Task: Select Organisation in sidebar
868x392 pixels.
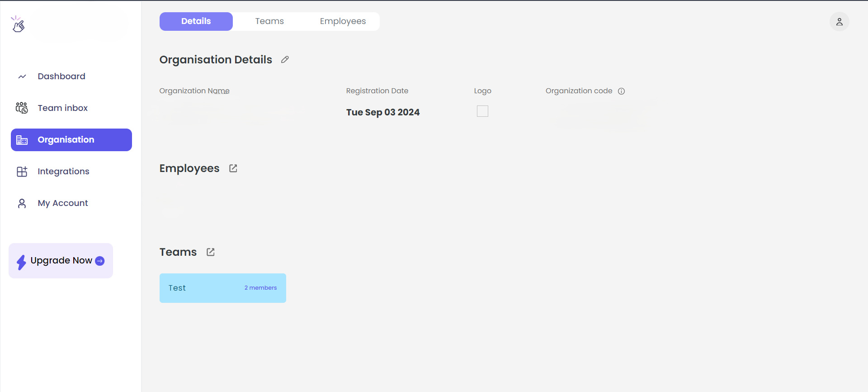Action: [x=71, y=140]
